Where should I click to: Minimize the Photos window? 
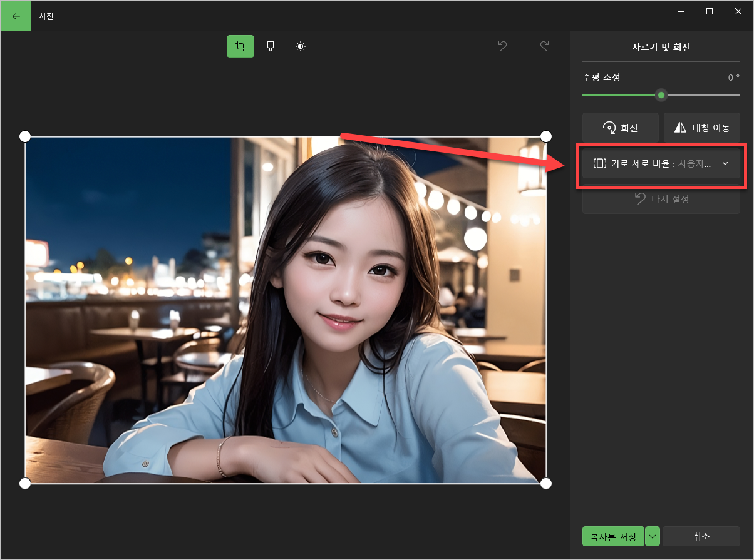click(x=680, y=11)
